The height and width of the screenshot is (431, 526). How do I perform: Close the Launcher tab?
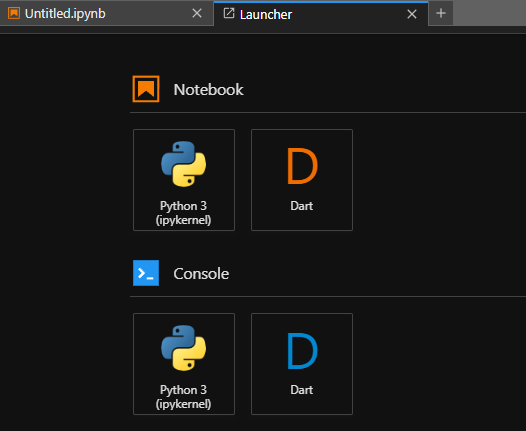412,14
